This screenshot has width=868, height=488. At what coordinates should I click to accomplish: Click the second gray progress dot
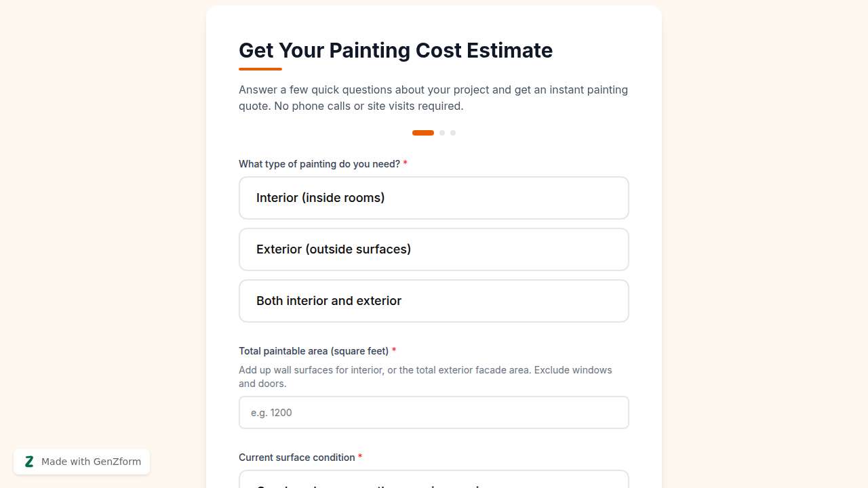[442, 133]
